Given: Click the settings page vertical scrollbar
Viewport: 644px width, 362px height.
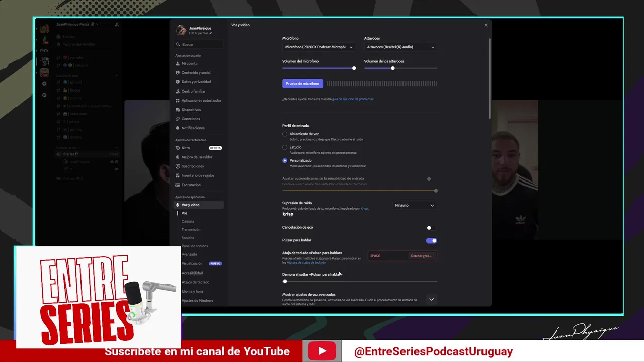Looking at the screenshot, I should tap(489, 78).
